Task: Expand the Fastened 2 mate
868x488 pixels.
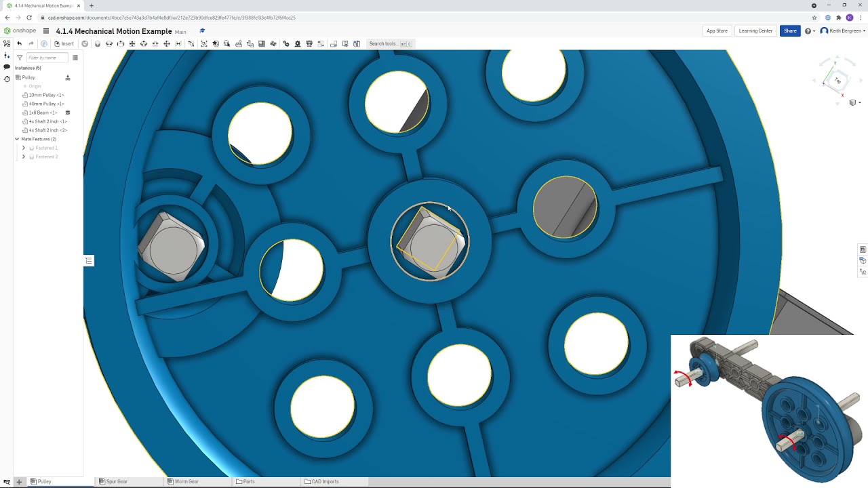Action: click(x=24, y=157)
